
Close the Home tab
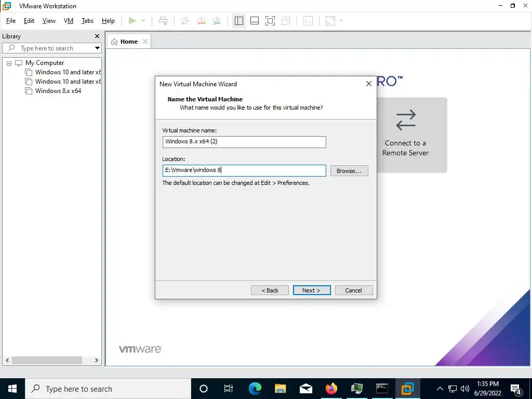(x=145, y=42)
